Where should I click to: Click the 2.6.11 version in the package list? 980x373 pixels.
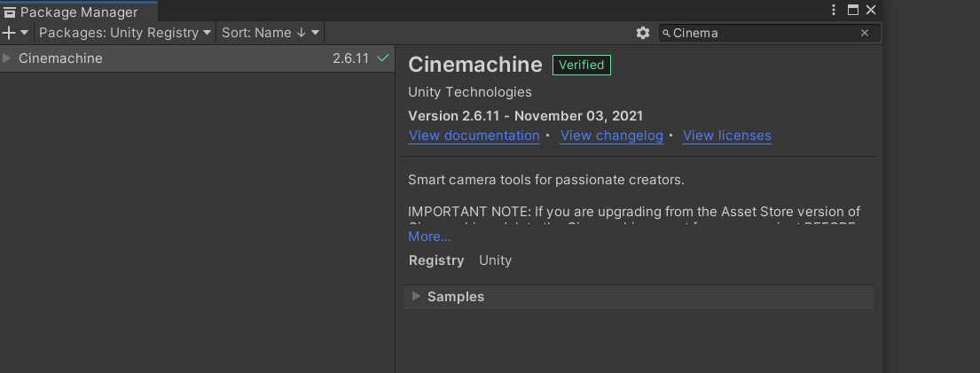click(x=350, y=58)
